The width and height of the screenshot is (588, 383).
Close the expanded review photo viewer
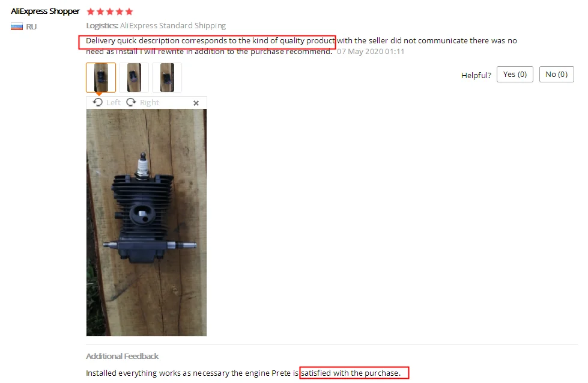(x=196, y=103)
